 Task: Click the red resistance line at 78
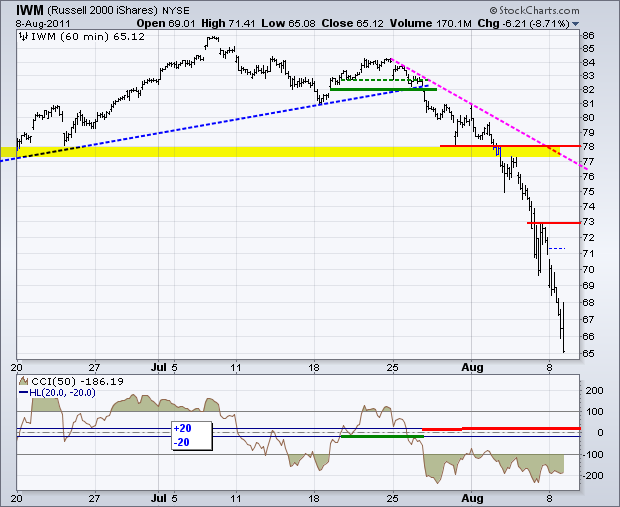[x=510, y=146]
